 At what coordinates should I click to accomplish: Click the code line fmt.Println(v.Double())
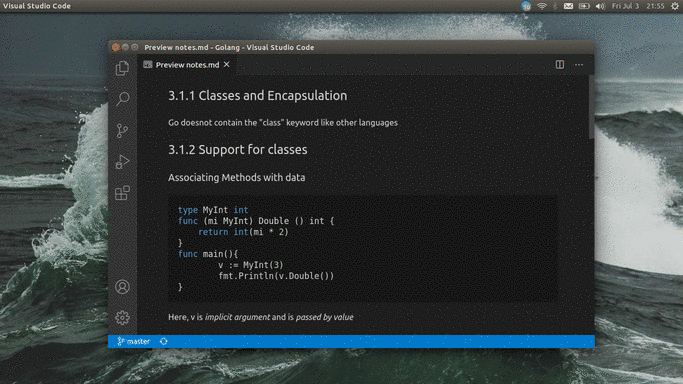pos(276,276)
